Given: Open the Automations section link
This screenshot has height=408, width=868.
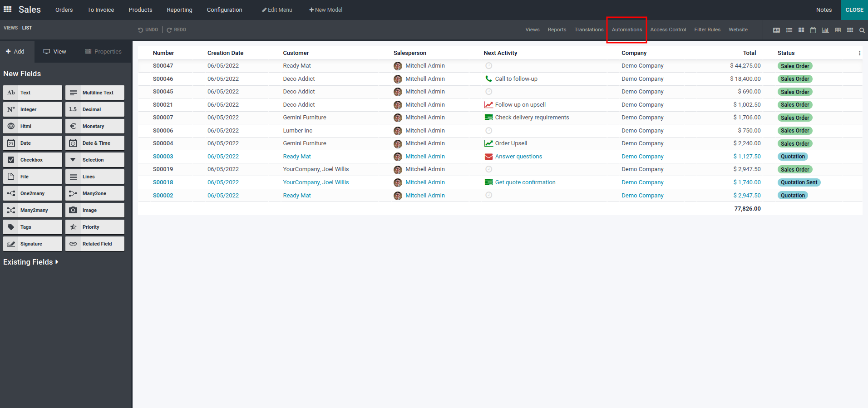Looking at the screenshot, I should click(x=626, y=29).
